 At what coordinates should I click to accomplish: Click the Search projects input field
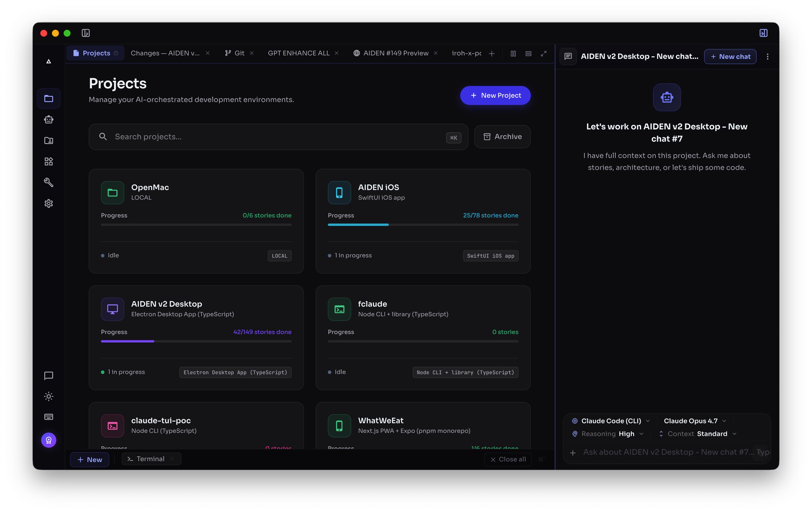[278, 136]
